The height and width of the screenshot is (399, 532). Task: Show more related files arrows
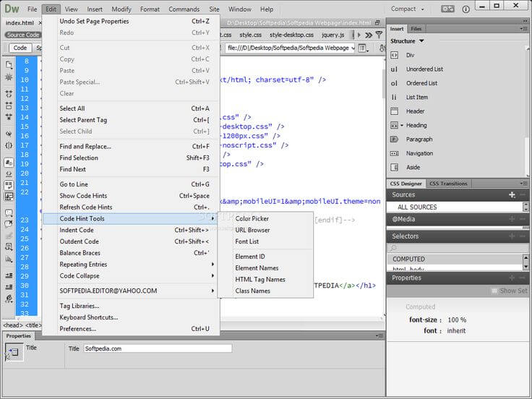[x=369, y=35]
